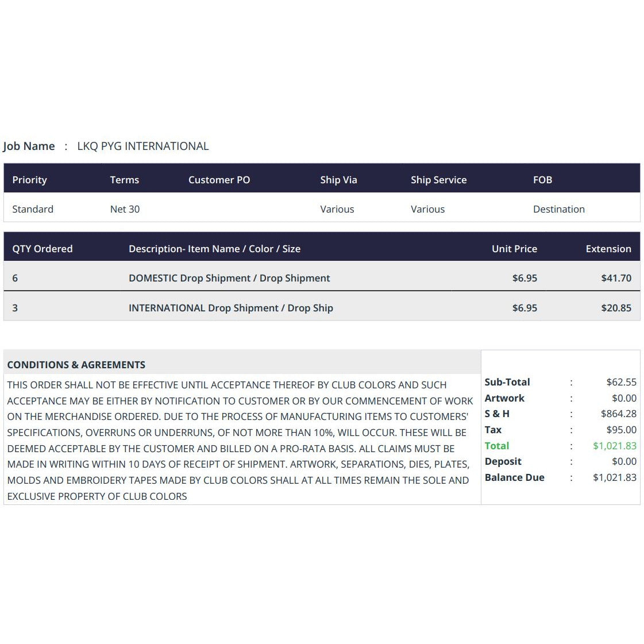This screenshot has width=644, height=644.
Task: Click the Ship Via column header
Action: pyautogui.click(x=338, y=180)
